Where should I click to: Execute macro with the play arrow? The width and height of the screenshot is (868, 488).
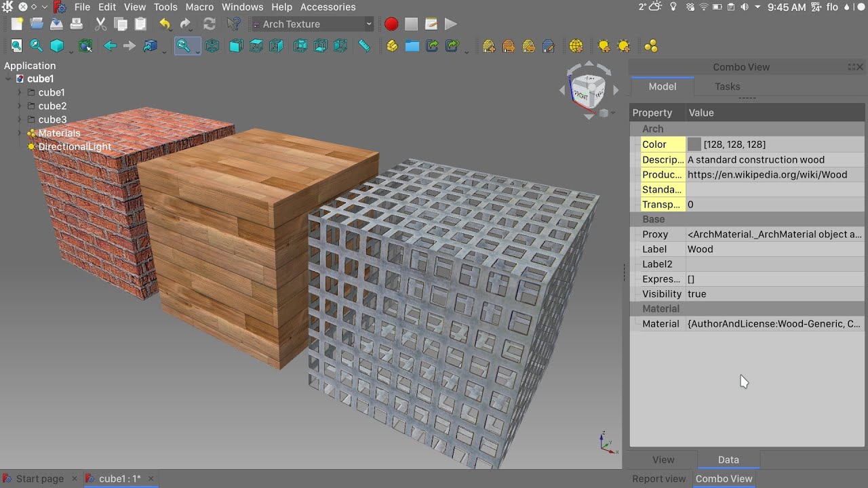click(x=450, y=24)
